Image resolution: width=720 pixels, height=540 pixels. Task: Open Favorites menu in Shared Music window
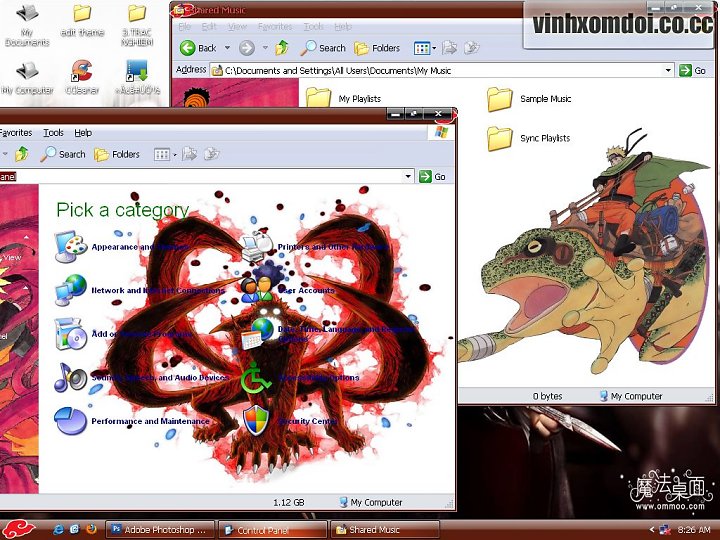coord(275,27)
